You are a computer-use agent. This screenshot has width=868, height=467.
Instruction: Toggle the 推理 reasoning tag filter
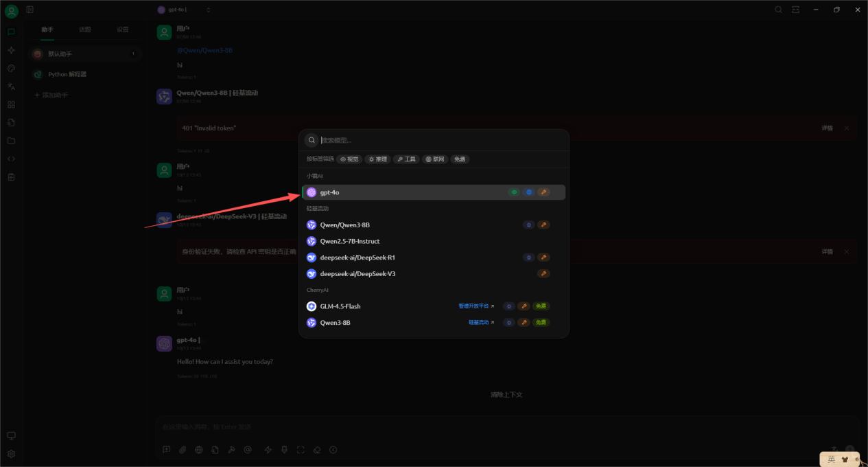[378, 159]
